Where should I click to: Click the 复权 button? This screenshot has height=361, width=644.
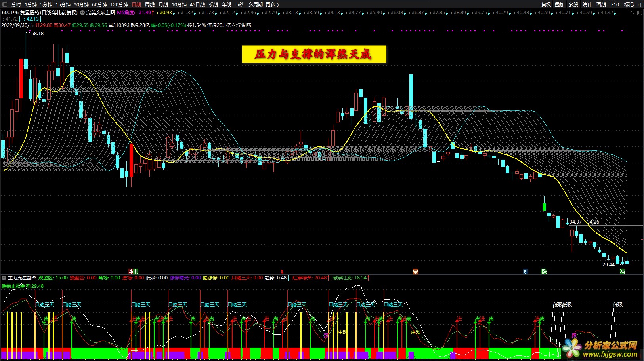point(546,4)
